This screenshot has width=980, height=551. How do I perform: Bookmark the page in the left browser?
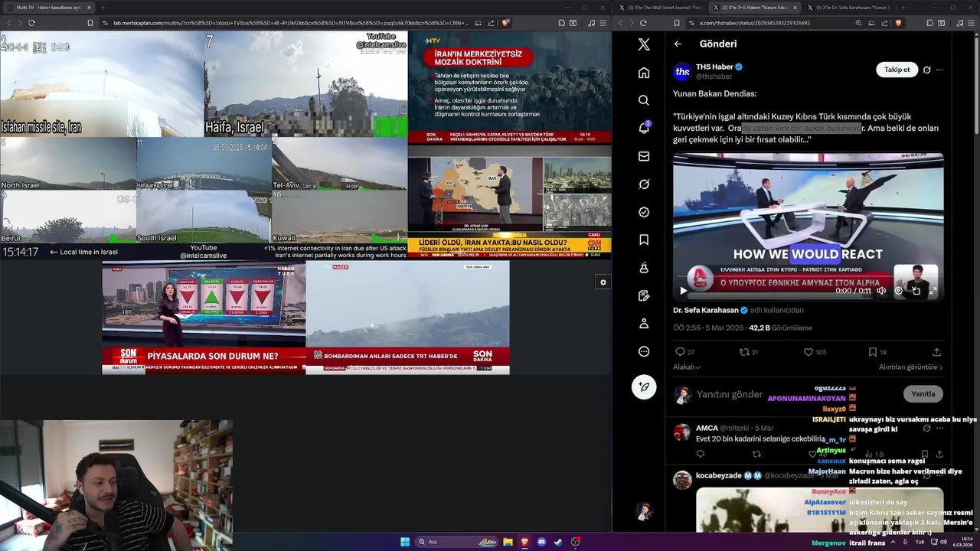pyautogui.click(x=90, y=23)
